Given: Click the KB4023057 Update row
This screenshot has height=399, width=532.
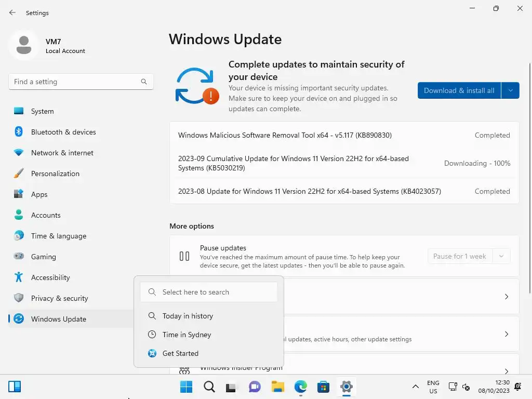Looking at the screenshot, I should tap(344, 191).
